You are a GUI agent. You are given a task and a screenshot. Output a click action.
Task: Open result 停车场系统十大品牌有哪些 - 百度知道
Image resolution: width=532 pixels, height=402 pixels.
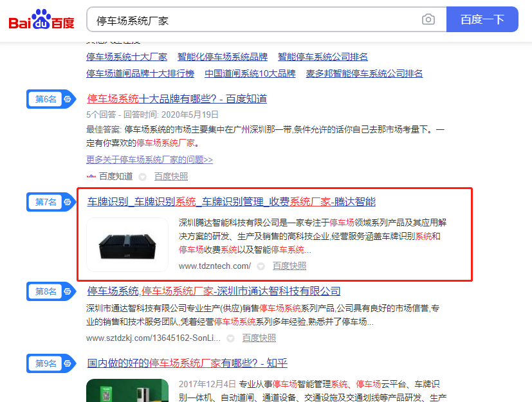[177, 98]
